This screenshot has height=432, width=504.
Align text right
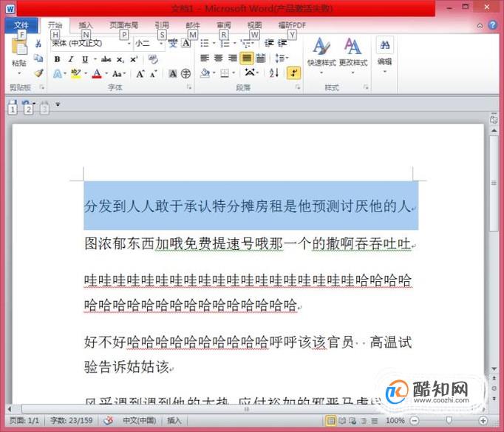pyautogui.click(x=232, y=58)
